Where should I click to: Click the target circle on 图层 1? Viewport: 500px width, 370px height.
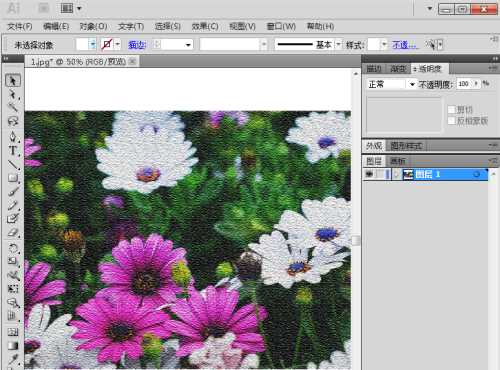click(x=477, y=174)
